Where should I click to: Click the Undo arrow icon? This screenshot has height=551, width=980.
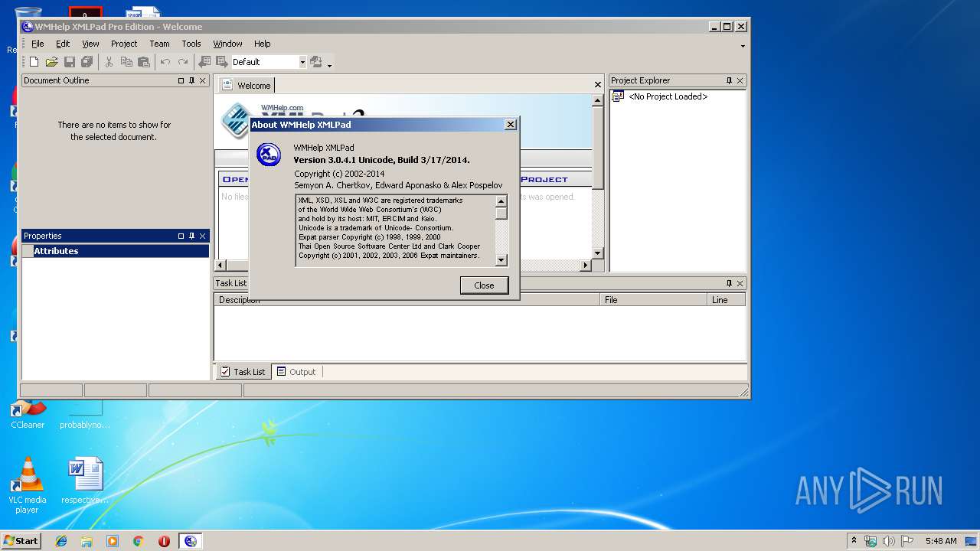[x=165, y=62]
